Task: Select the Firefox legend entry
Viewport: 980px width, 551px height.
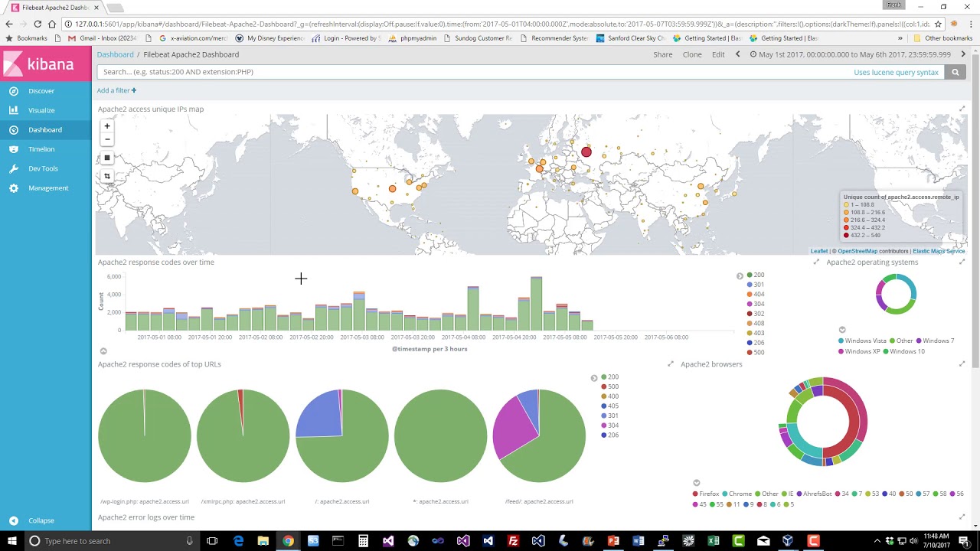Action: 705,494
